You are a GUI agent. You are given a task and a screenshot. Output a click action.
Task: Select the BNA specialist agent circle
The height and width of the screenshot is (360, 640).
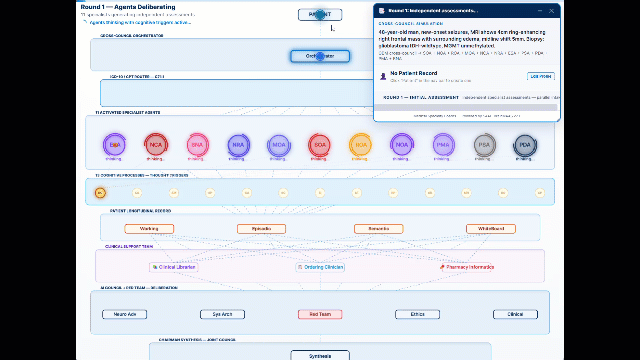click(x=197, y=145)
